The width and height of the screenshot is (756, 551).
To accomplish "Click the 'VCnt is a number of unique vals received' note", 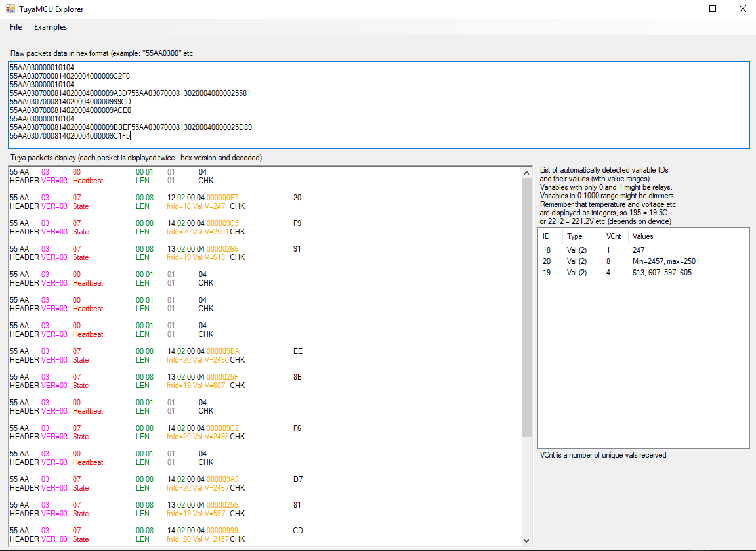I will click(602, 455).
